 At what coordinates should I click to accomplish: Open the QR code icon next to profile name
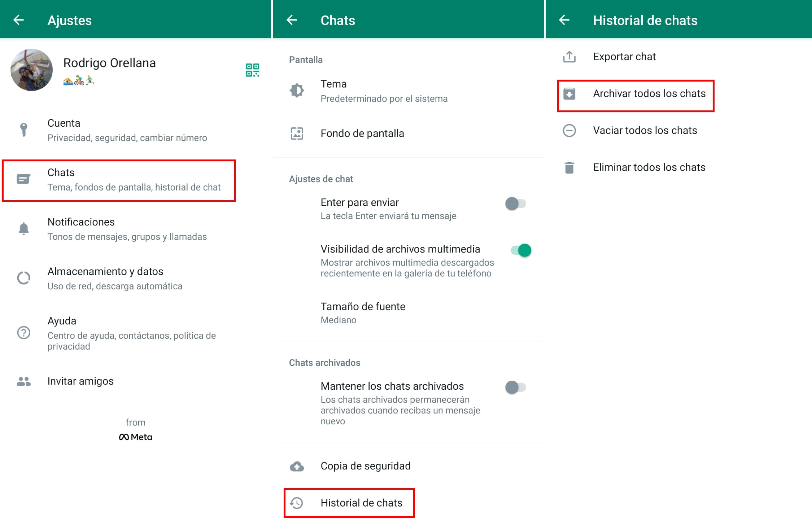(252, 70)
